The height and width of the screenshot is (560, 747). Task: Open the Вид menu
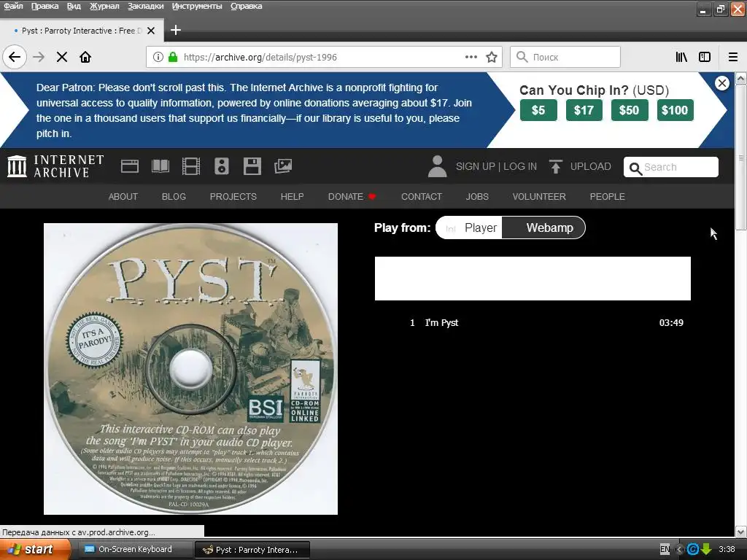[x=74, y=6]
